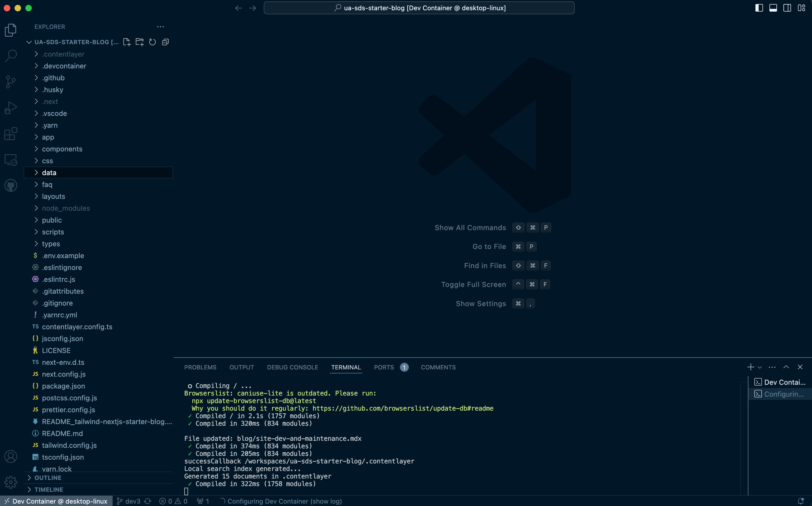Click the New File icon in Explorer

tap(126, 42)
